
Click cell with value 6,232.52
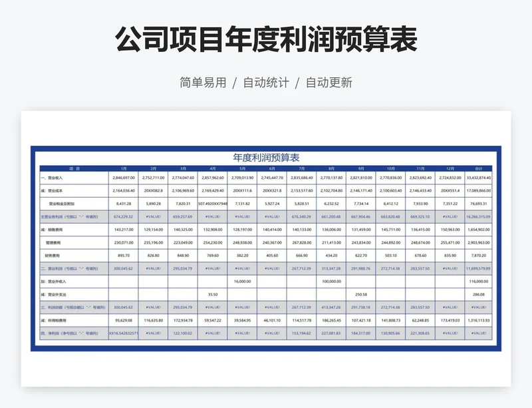pyautogui.click(x=331, y=204)
